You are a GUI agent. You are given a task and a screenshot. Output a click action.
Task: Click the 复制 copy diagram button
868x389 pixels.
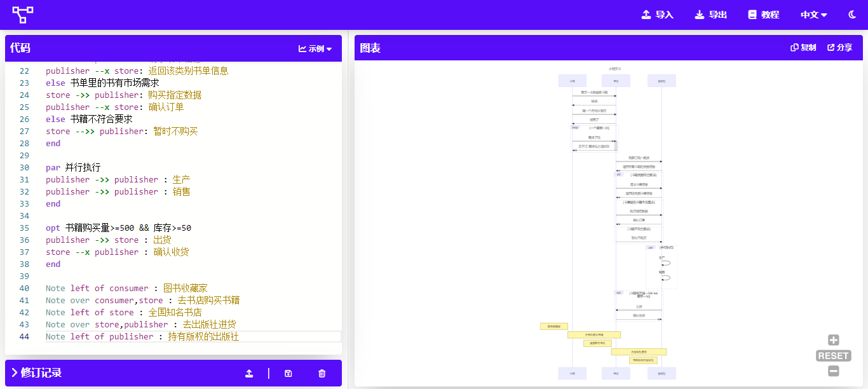(x=803, y=48)
